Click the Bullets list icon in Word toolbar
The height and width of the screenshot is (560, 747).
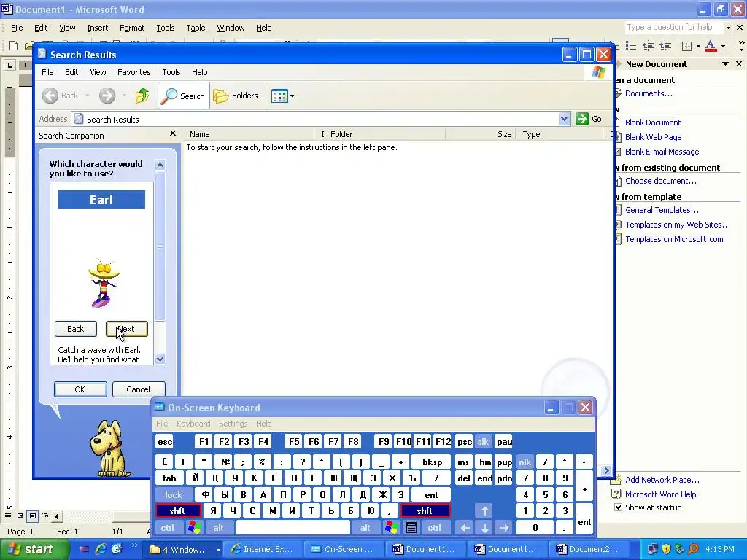point(631,46)
